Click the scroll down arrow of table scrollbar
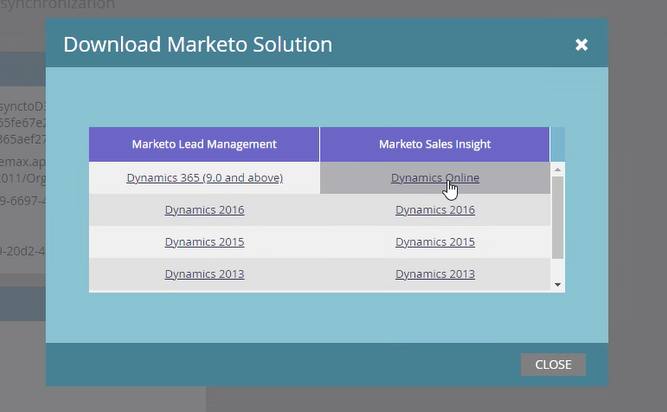 [x=558, y=284]
